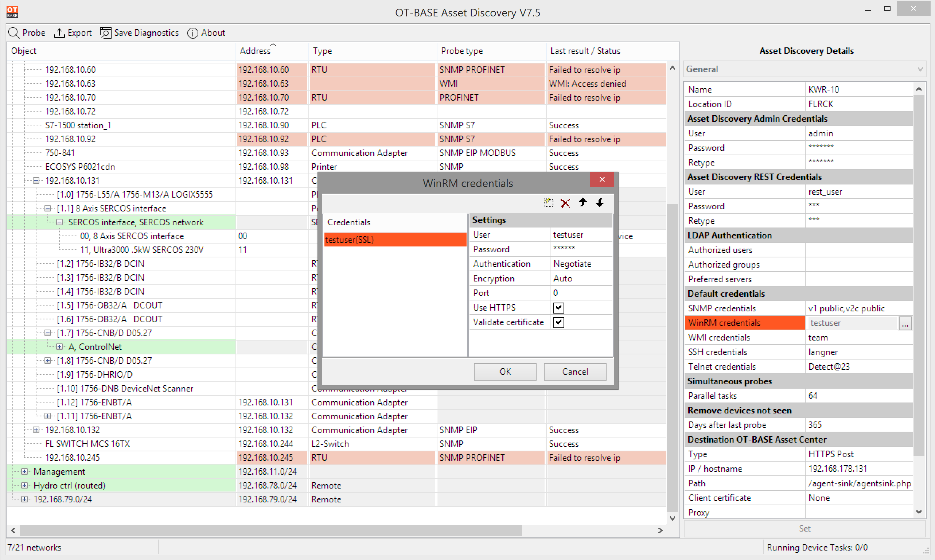This screenshot has height=560, width=935.
Task: Expand the Hydro ctrl (routed) node
Action: tap(24, 485)
